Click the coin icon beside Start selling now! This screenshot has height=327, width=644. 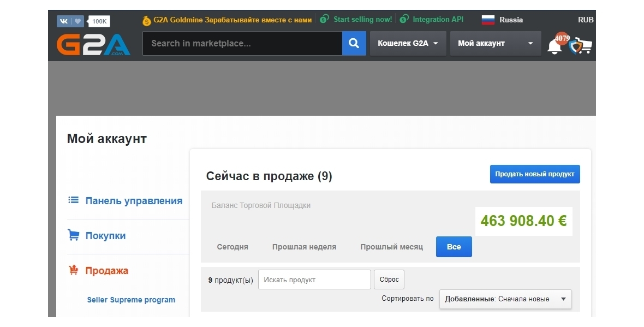(x=325, y=19)
